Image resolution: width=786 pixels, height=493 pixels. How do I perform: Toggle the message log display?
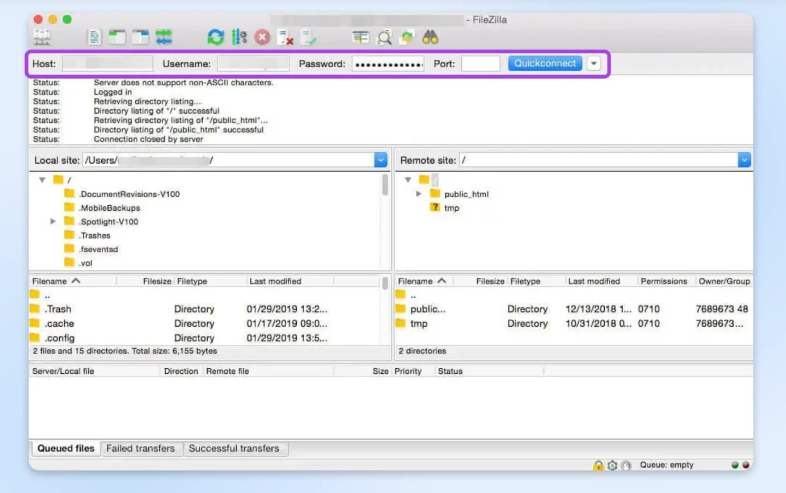(x=94, y=37)
